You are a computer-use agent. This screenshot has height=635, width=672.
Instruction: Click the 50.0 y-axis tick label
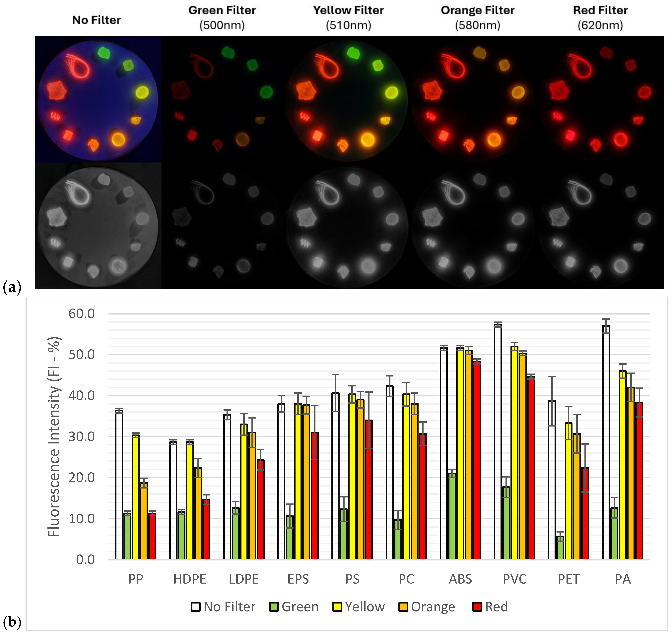click(82, 355)
